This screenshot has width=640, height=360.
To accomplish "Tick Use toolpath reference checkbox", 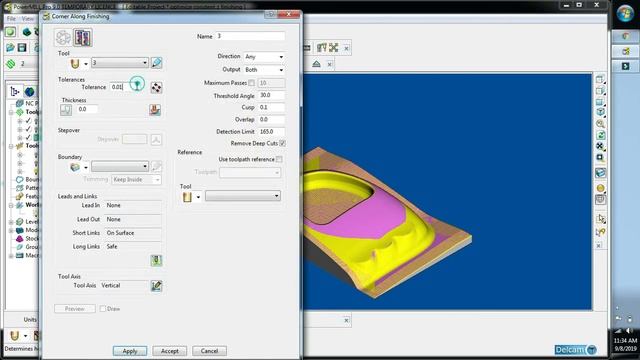I will tap(279, 159).
